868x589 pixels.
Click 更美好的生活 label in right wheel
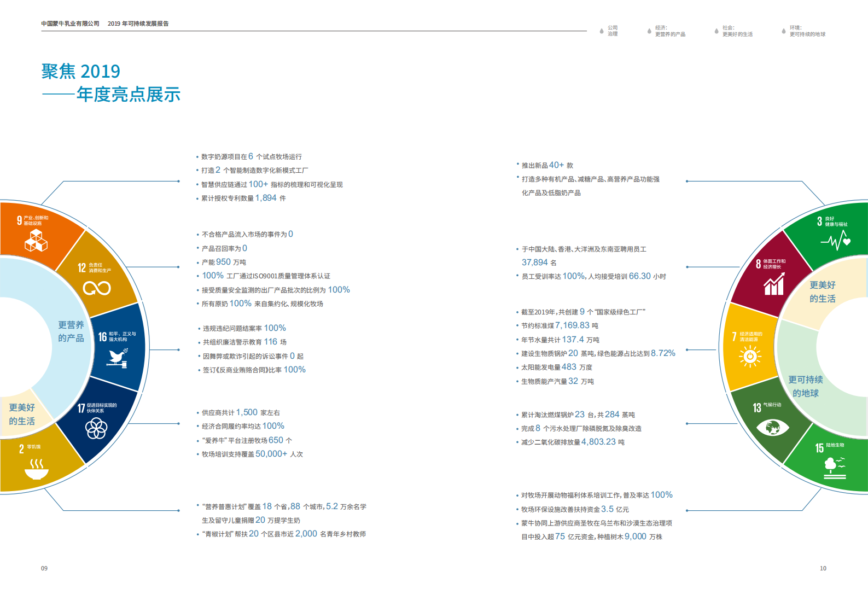[823, 291]
